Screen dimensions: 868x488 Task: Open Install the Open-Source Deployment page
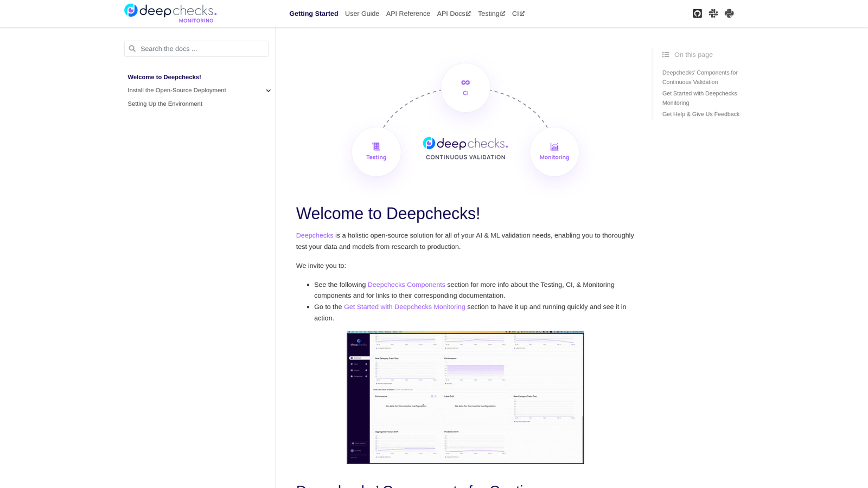(177, 91)
